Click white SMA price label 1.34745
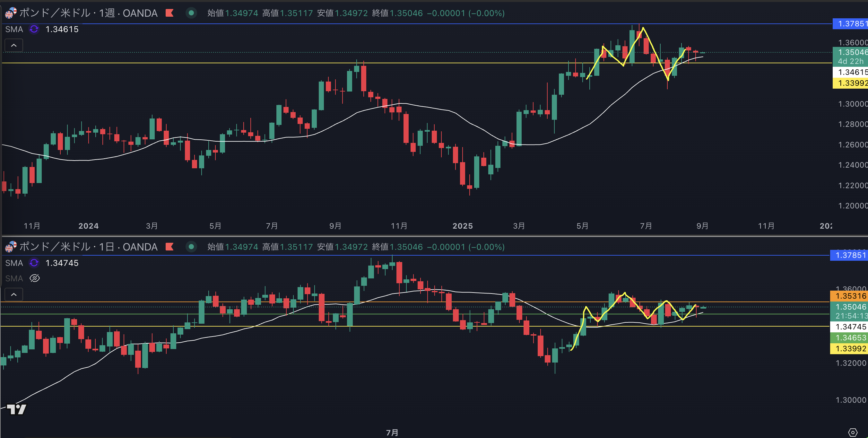Viewport: 868px width, 438px height. (849, 327)
